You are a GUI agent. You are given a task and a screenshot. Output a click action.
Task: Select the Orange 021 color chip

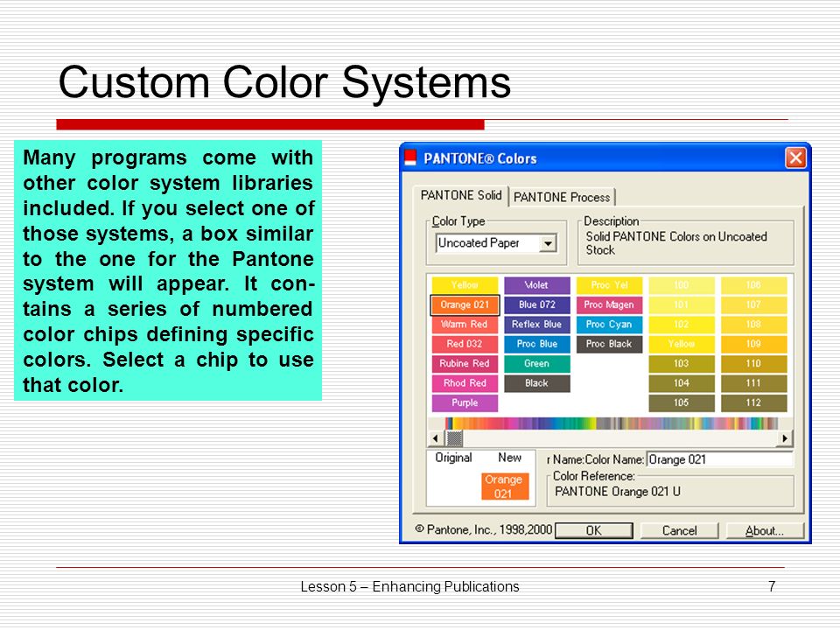tap(465, 304)
